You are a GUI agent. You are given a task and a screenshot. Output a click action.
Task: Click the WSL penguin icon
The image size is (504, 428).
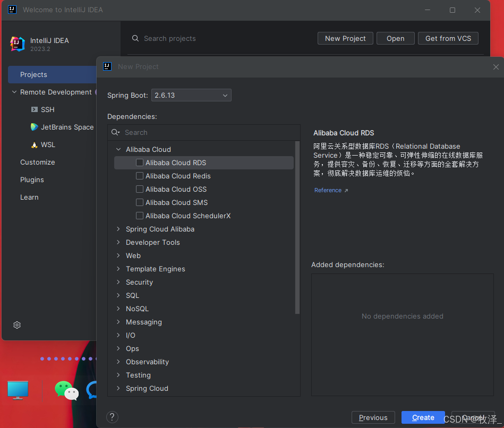click(35, 144)
